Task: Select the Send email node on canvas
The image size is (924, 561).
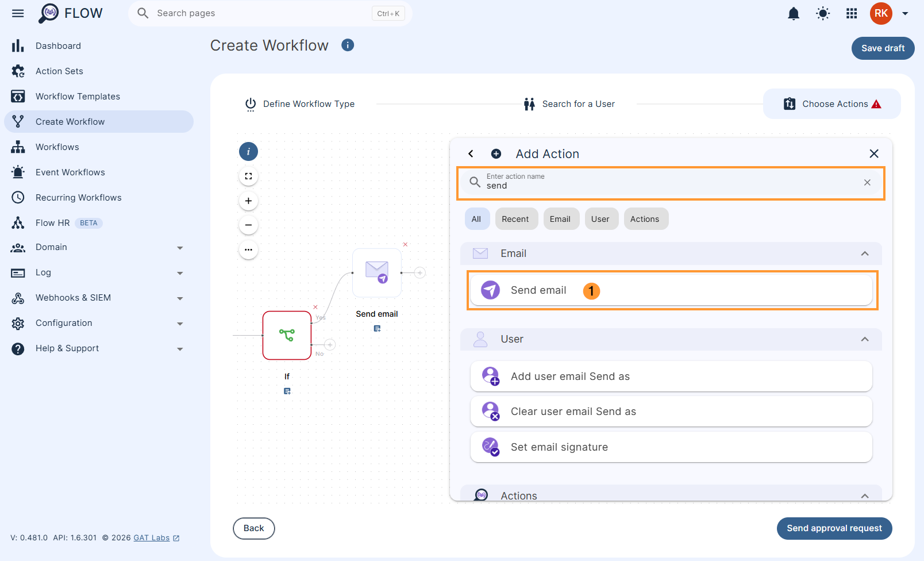Action: click(377, 272)
